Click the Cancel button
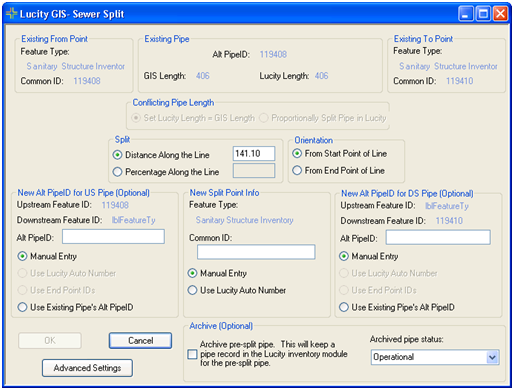 (140, 341)
